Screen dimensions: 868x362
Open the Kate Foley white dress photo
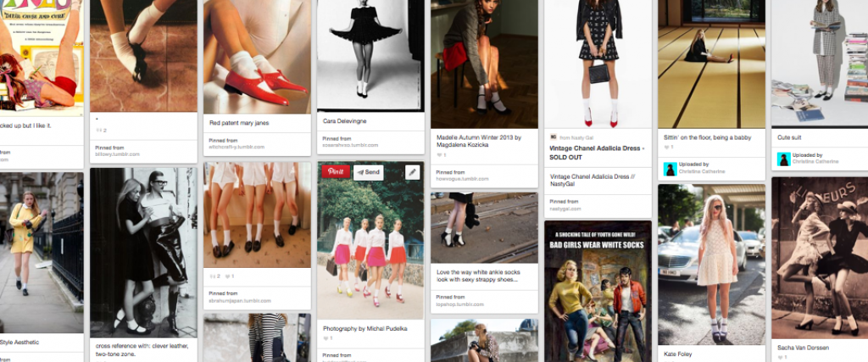coord(711,263)
